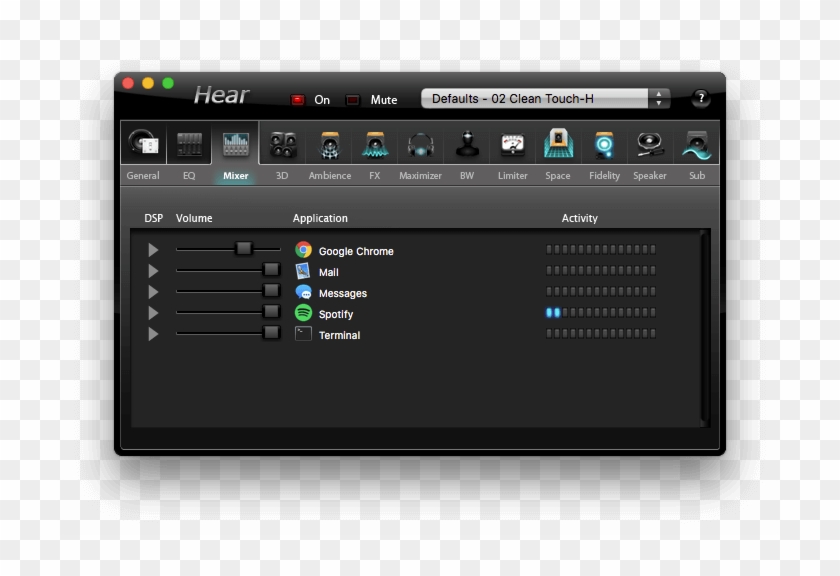Expand DSP triangle for Terminal
The width and height of the screenshot is (840, 576).
pos(153,334)
